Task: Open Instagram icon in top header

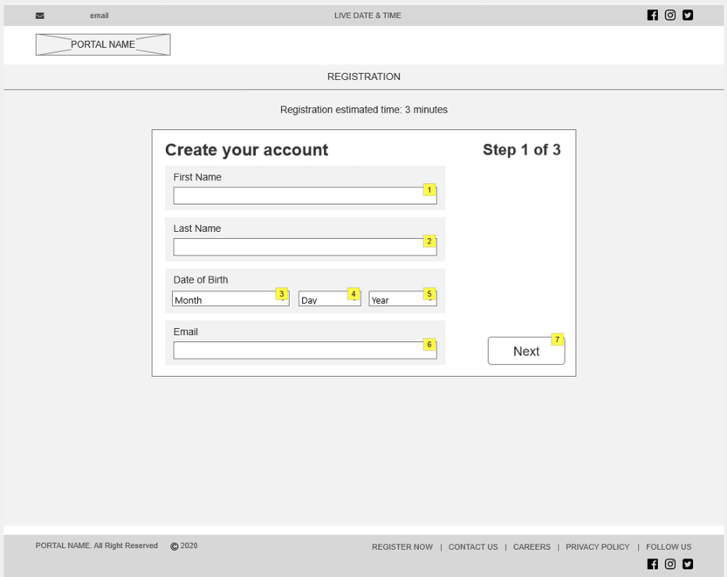Action: coord(670,15)
